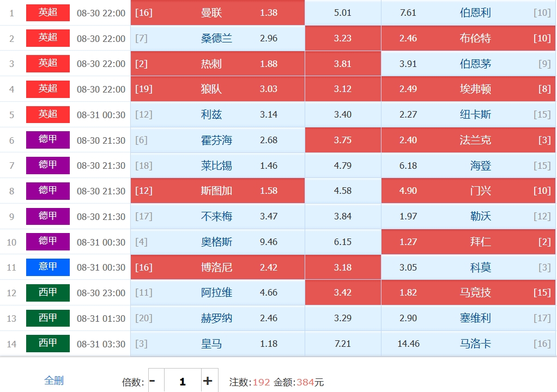This screenshot has width=557, height=392.
Task: Pick the 5.01 draw odds for 曼联 vs 伯恩利
Action: [x=343, y=13]
